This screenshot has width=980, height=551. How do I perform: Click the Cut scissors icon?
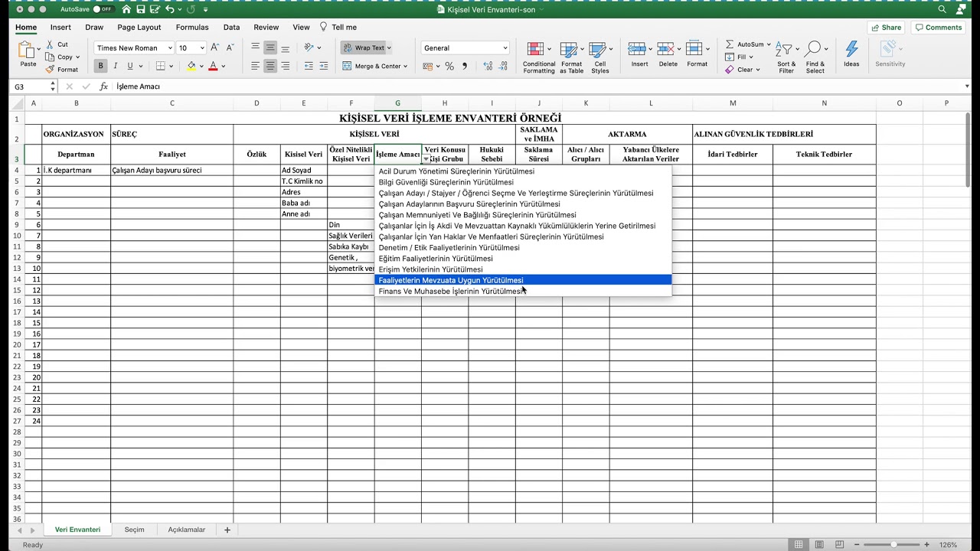point(50,44)
